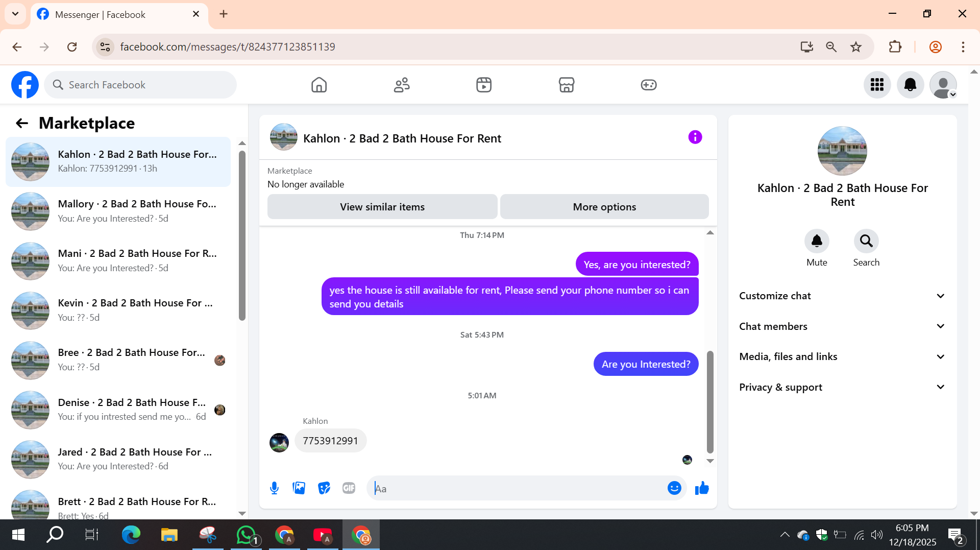The height and width of the screenshot is (550, 980).
Task: Choose a sticker for the message
Action: [324, 488]
